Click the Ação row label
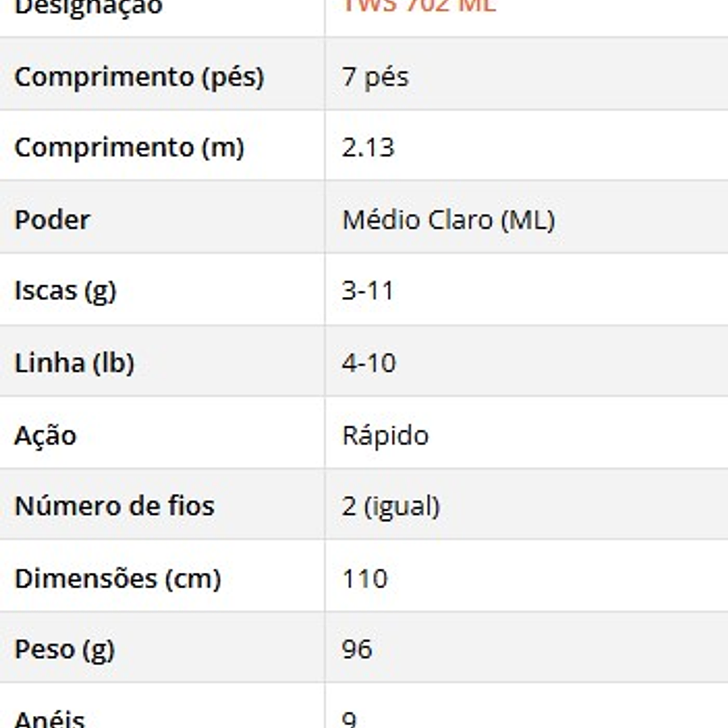Image resolution: width=728 pixels, height=728 pixels. point(45,435)
